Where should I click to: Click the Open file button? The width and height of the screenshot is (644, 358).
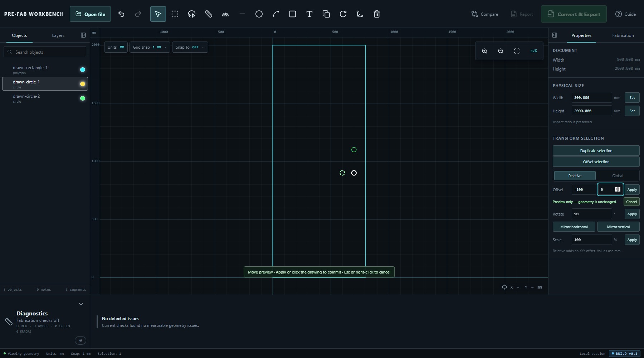90,14
